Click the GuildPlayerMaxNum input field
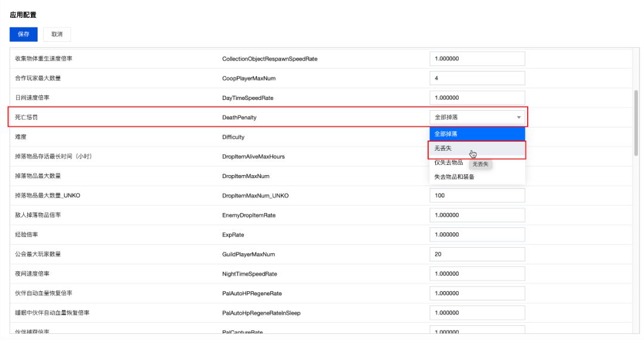Viewport: 644px width, 340px height. click(x=476, y=254)
